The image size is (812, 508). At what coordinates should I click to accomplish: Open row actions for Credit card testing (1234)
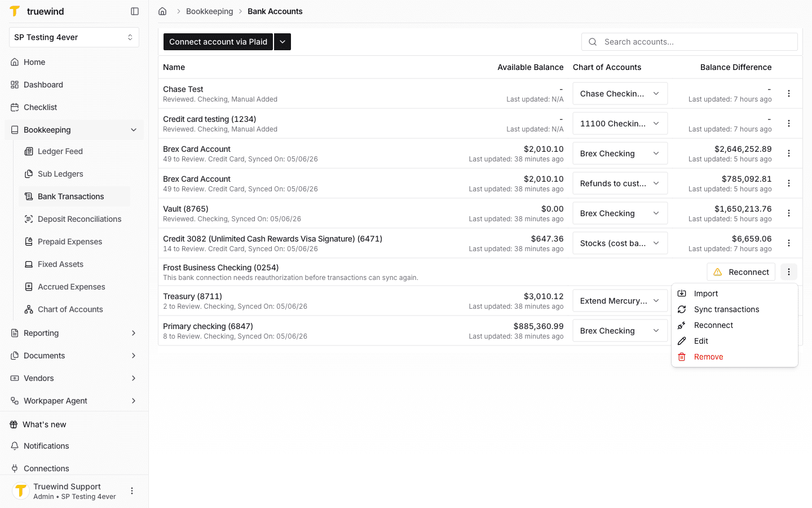789,124
